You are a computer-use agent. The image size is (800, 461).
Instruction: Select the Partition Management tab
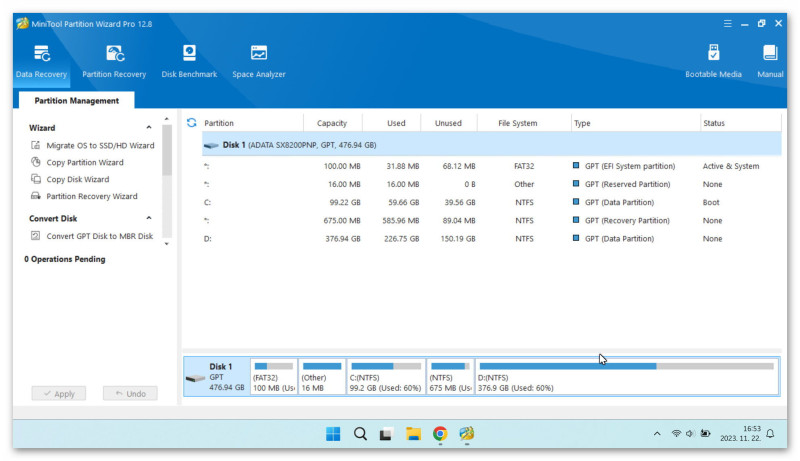pos(77,100)
